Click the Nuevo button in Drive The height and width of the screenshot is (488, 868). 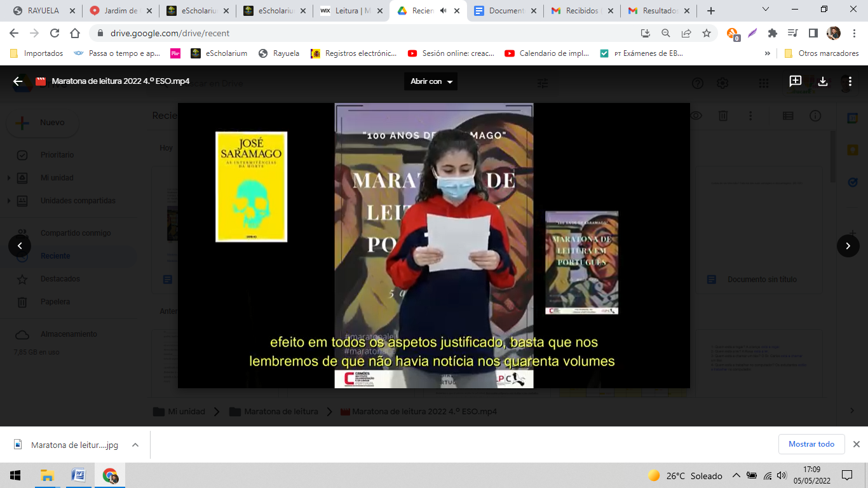(x=43, y=123)
